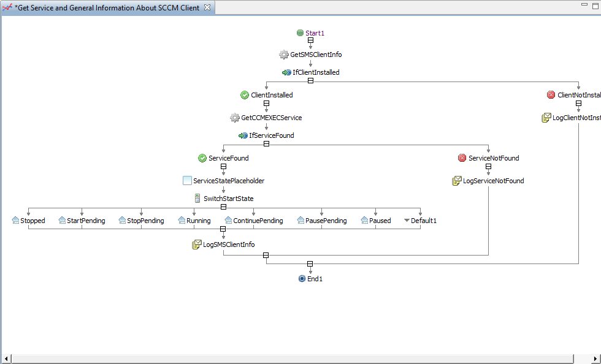601x364 pixels.
Task: Collapse the ClientNotInstalled branch
Action: (x=578, y=104)
